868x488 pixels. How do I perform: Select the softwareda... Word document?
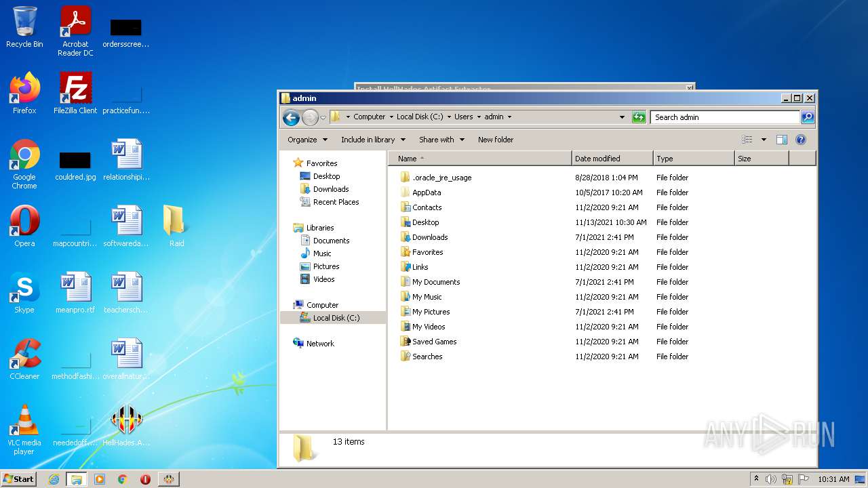[126, 226]
